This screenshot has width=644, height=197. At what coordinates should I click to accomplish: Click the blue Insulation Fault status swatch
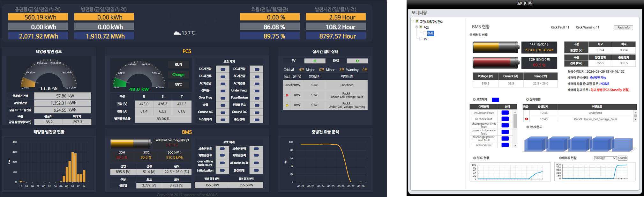point(505,113)
